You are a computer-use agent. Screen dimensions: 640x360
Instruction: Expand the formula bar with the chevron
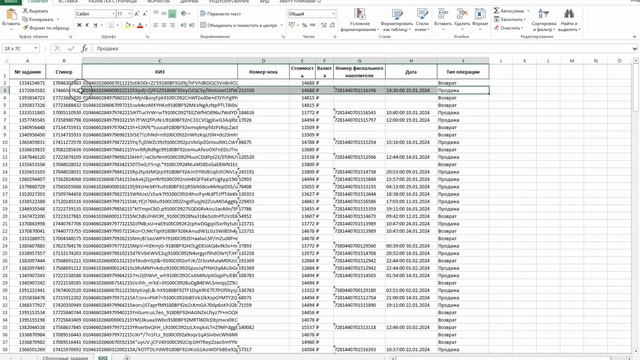(x=635, y=49)
